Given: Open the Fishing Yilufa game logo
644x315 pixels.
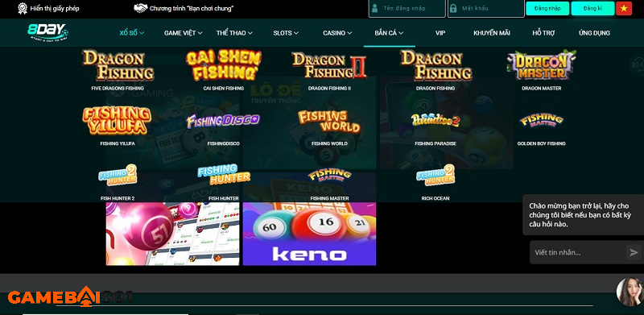Looking at the screenshot, I should tap(117, 121).
